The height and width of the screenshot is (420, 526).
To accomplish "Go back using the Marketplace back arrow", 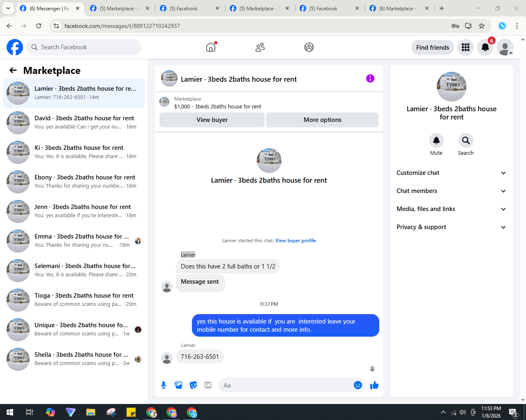I will pos(13,70).
